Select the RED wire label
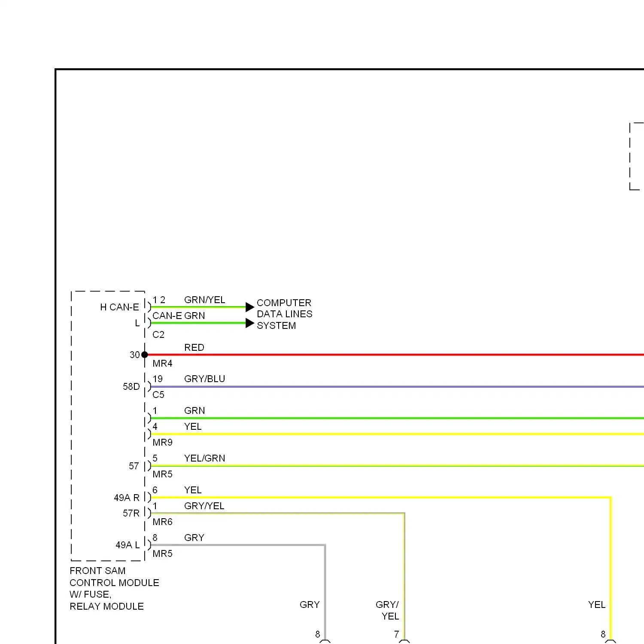Image resolution: width=644 pixels, height=644 pixels. 194,347
